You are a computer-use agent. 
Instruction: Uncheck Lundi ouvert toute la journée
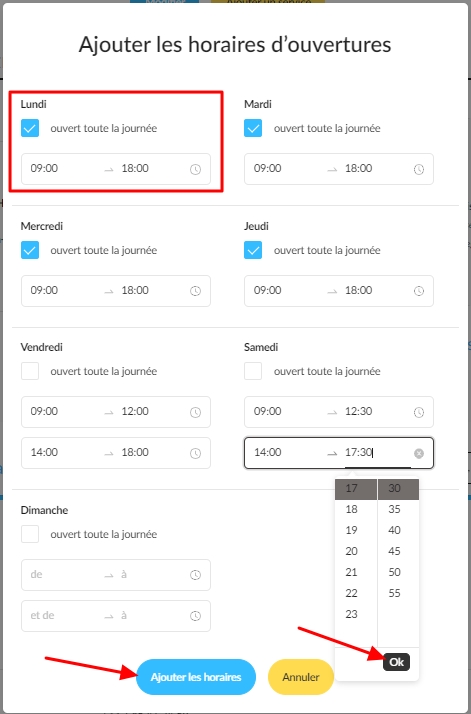(x=30, y=128)
